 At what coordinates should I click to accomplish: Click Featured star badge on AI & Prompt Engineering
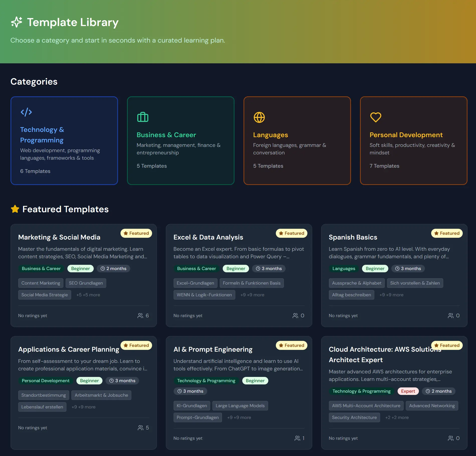click(292, 345)
